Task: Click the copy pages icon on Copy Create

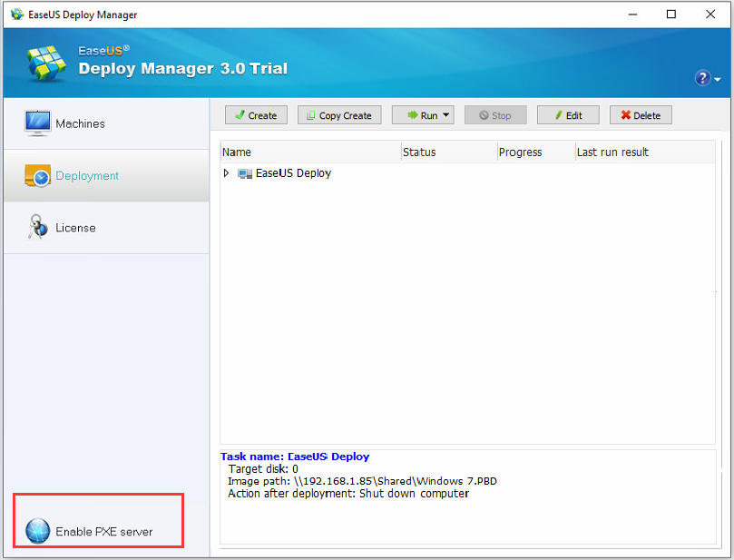Action: pyautogui.click(x=311, y=115)
